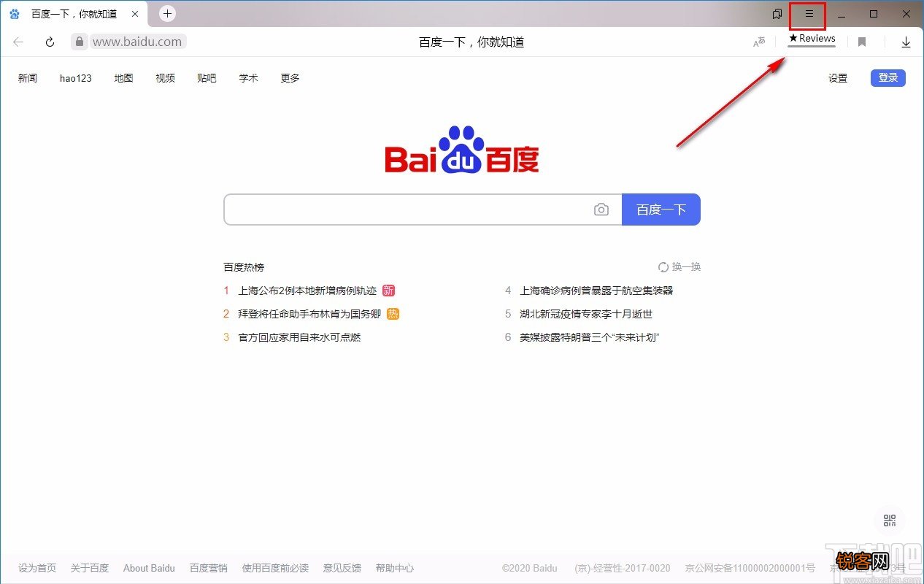Screen dimensions: 924x584
Task: Open hot item 美媒披露特朗普三个"未来计划"
Action: click(590, 337)
